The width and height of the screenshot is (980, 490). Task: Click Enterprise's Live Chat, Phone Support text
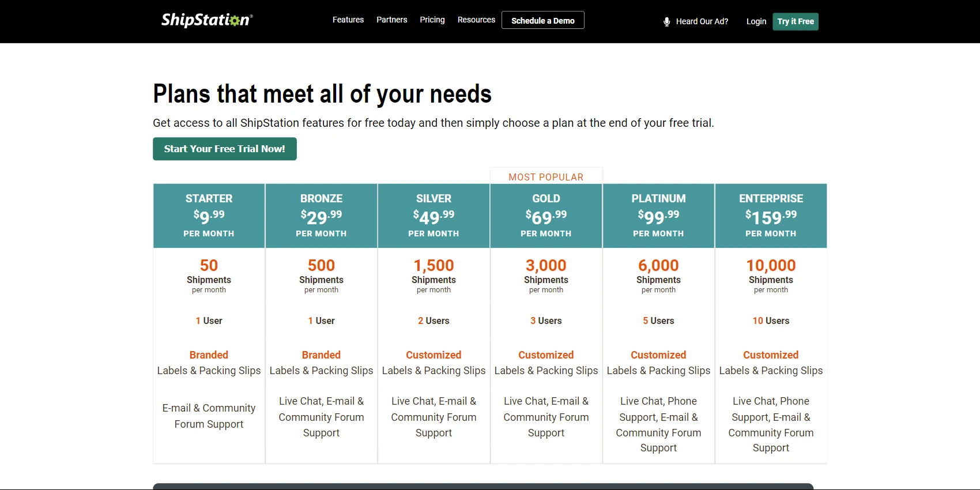771,424
